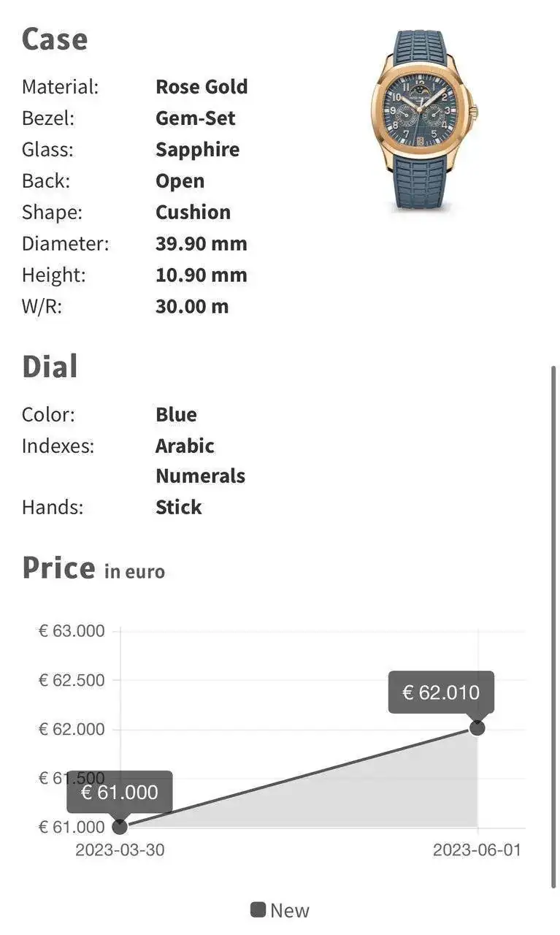
Task: Click the 2023-03-30 chart data point
Action: coord(120,826)
